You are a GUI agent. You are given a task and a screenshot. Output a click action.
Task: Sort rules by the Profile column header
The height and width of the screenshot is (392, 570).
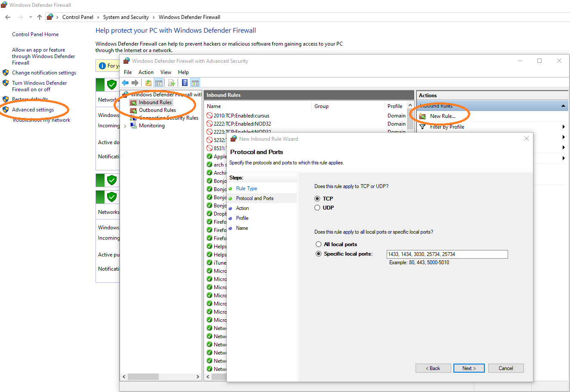[396, 106]
